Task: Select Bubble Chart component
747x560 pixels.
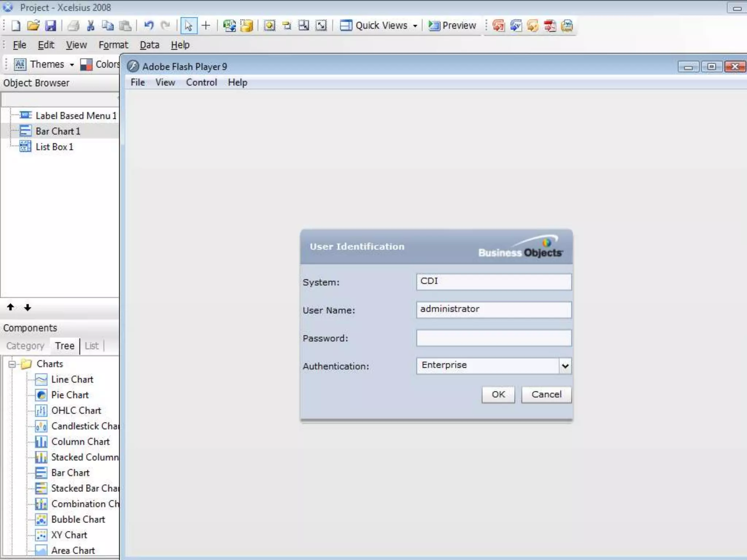Action: [78, 520]
